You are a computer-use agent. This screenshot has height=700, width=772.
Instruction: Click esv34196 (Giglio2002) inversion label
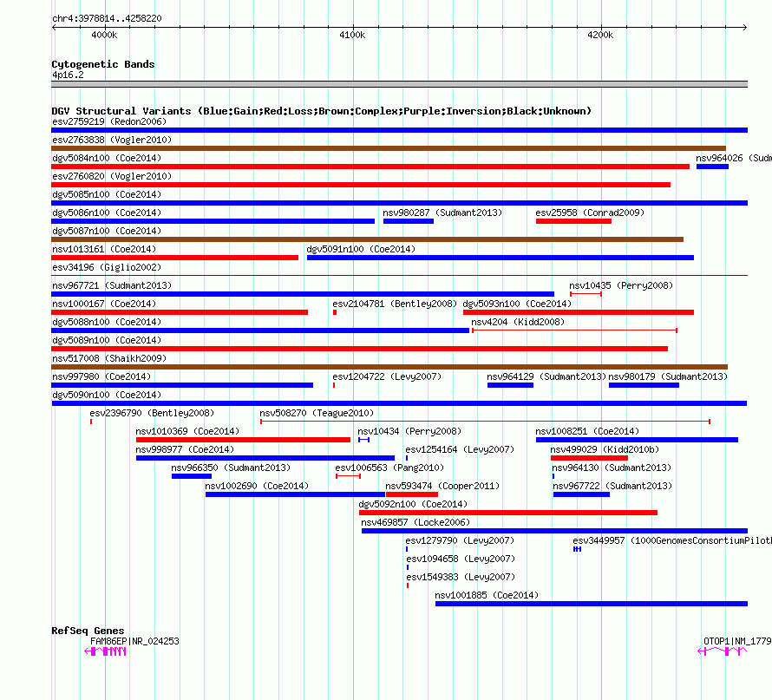[107, 267]
